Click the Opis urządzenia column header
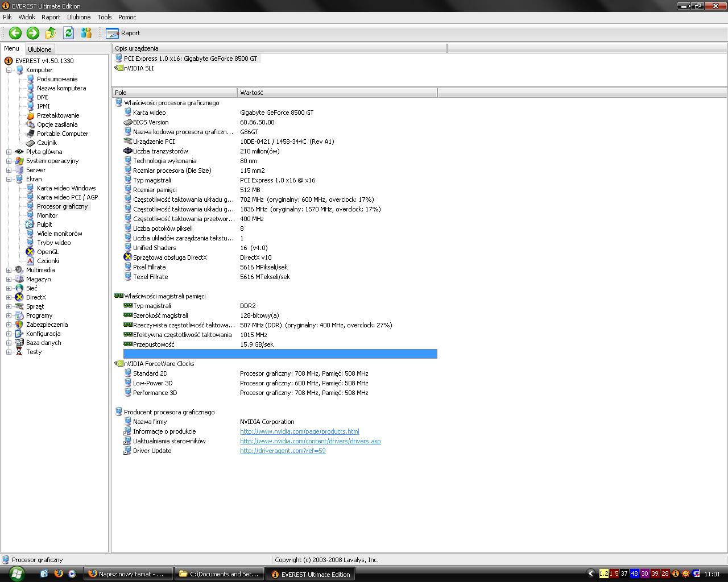 click(280, 48)
